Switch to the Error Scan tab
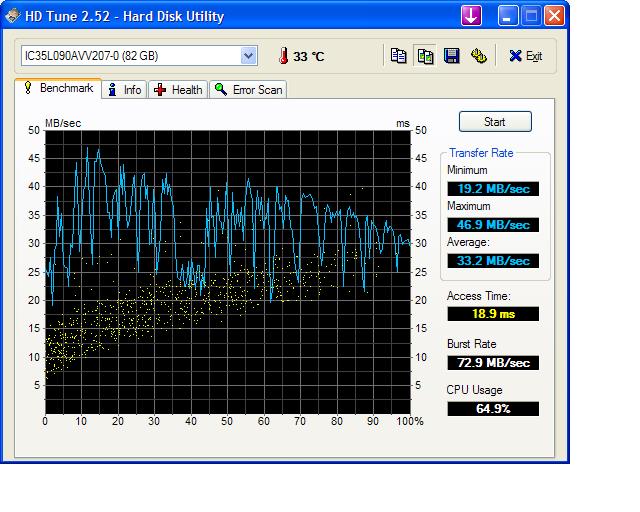 pyautogui.click(x=248, y=90)
